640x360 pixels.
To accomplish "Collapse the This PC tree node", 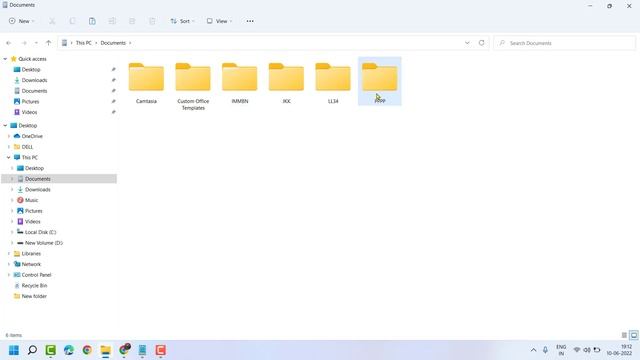I will pos(9,157).
